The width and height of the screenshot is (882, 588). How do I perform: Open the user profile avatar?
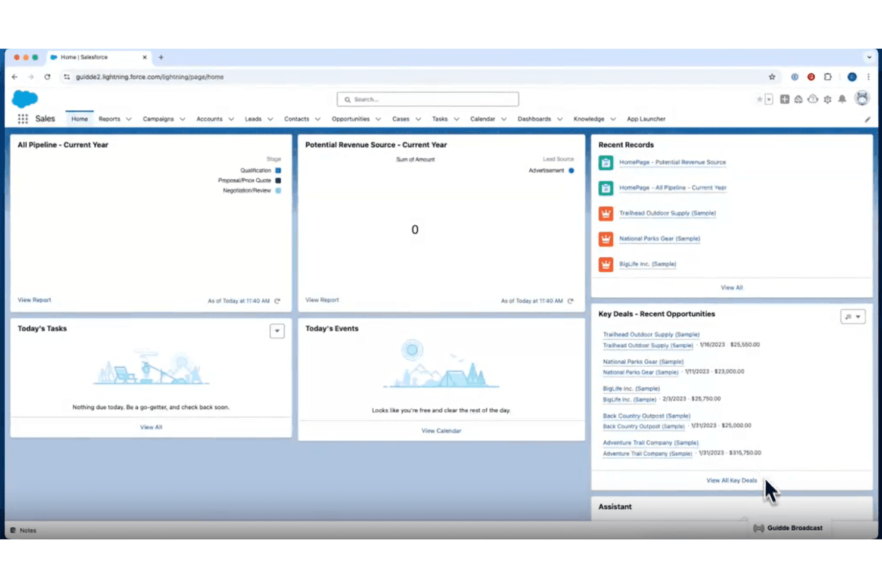[x=862, y=99]
